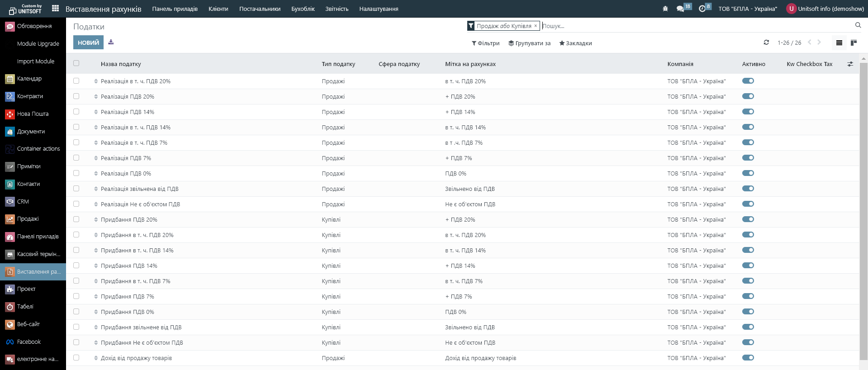The height and width of the screenshot is (370, 868).
Task: Open the Реалізація ПДВ 0% tax record
Action: click(126, 174)
